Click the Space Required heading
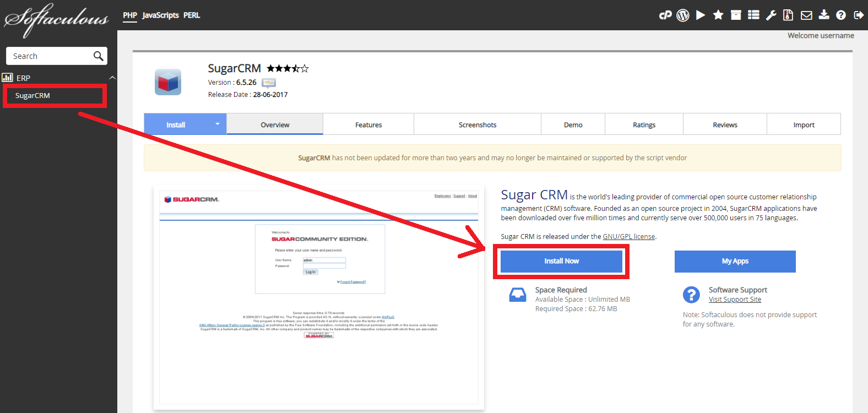 [561, 290]
